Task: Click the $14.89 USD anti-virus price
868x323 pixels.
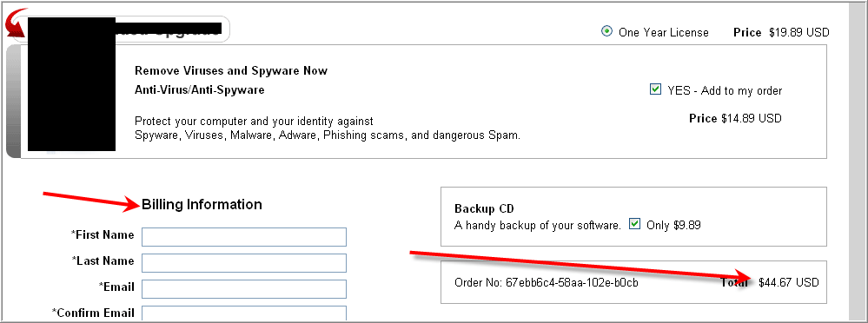Action: [752, 118]
